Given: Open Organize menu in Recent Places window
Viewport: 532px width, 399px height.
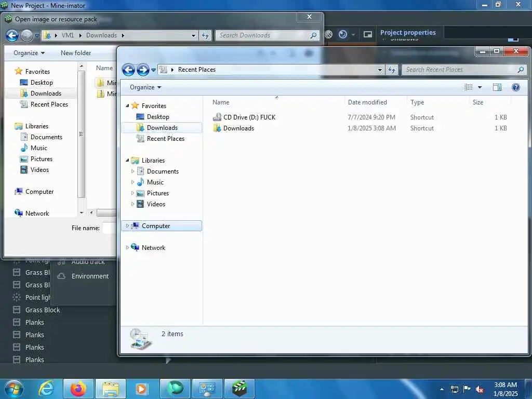Looking at the screenshot, I should pyautogui.click(x=145, y=87).
